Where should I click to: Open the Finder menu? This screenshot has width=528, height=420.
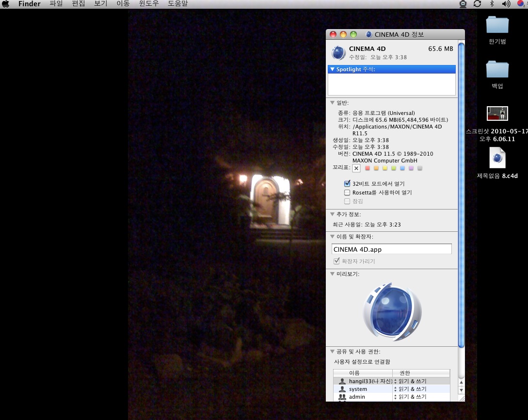(x=29, y=4)
